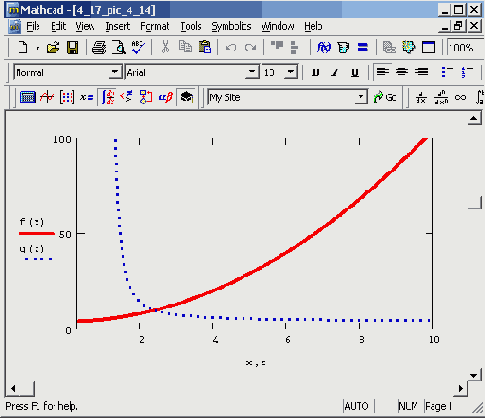
Task: Expand the font size 10 dropdown
Action: pyautogui.click(x=291, y=72)
